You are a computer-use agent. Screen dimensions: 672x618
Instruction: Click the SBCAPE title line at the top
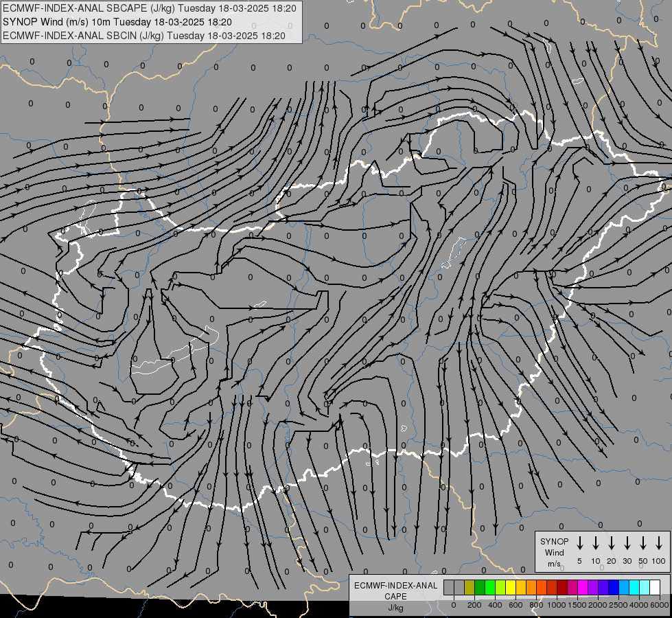click(x=149, y=8)
